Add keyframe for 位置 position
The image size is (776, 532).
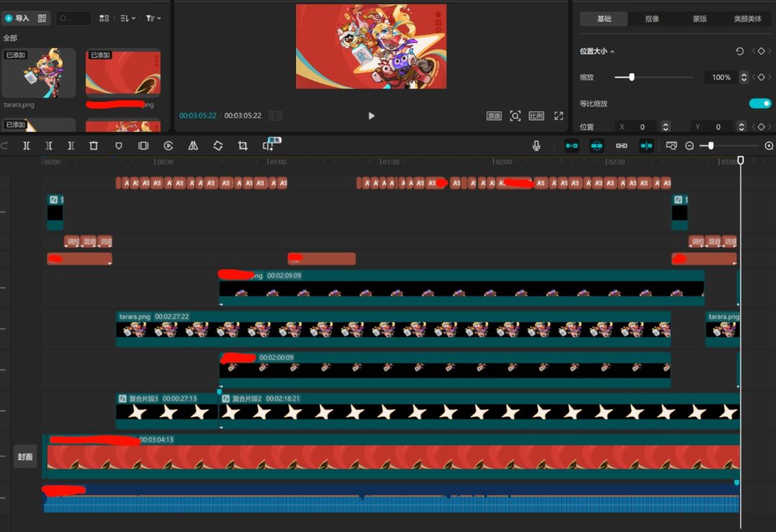click(x=761, y=127)
